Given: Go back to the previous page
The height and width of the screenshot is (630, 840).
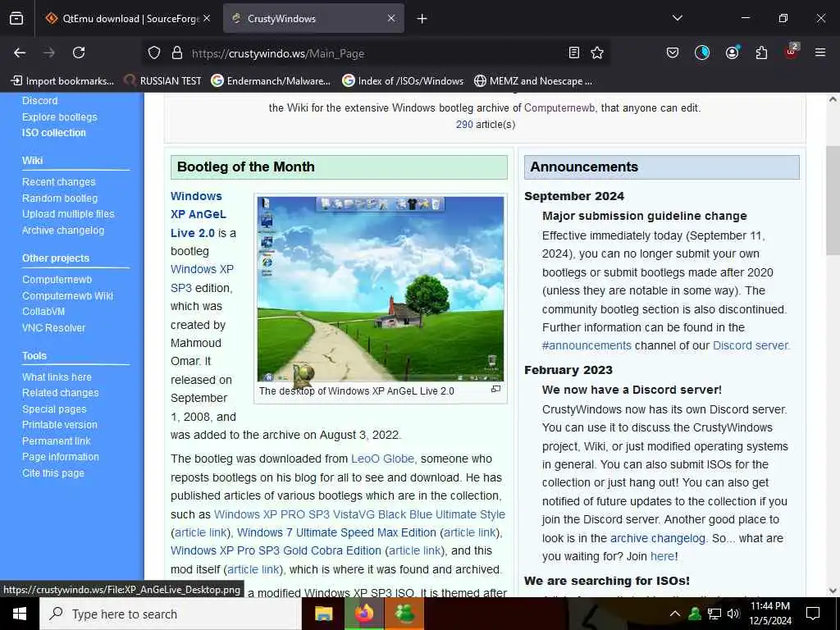Looking at the screenshot, I should pos(20,52).
